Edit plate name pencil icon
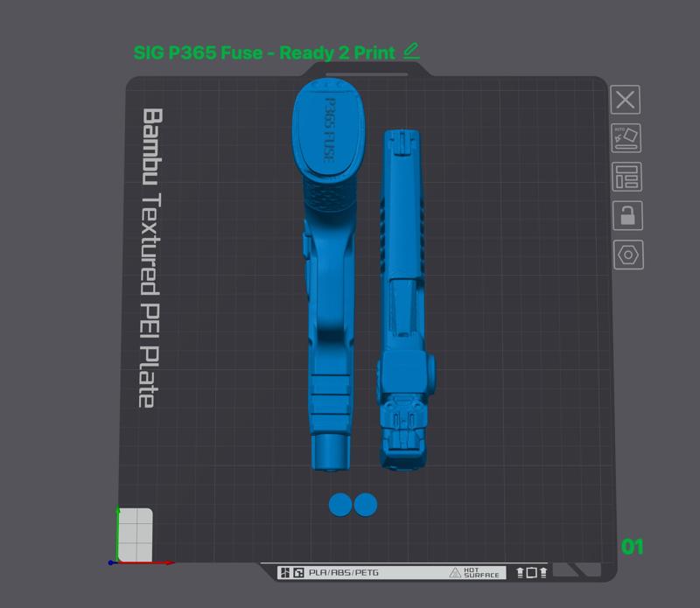700x608 pixels. click(411, 52)
